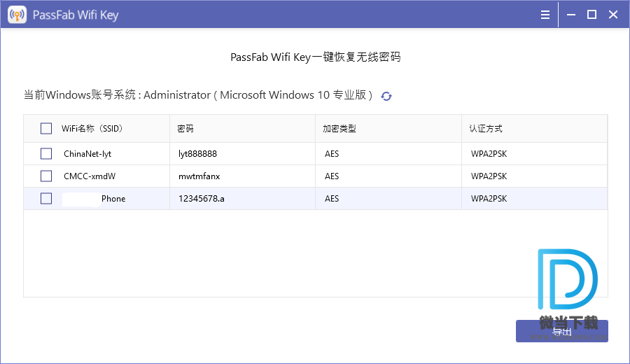Refresh the Windows account WiFi list

click(386, 96)
